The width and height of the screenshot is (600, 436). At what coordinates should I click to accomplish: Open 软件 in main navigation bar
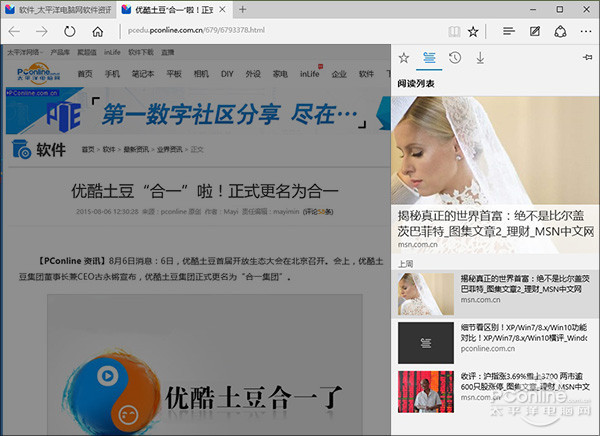tap(366, 74)
